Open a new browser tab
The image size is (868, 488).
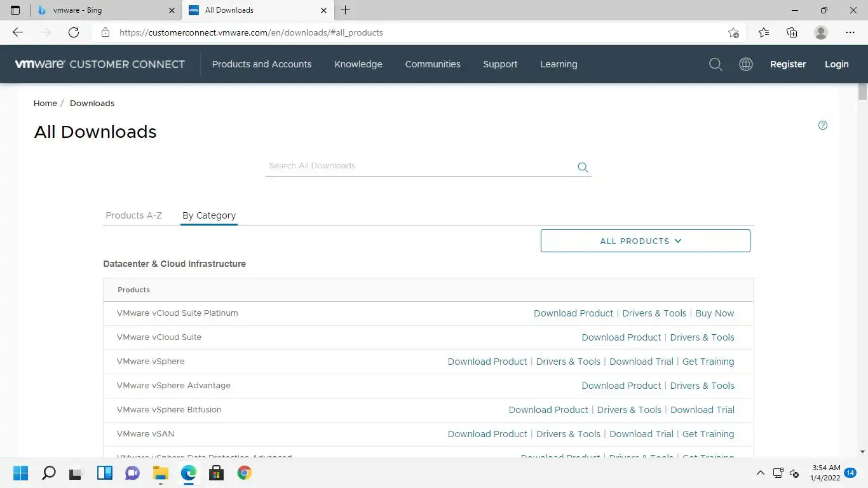[x=345, y=10]
